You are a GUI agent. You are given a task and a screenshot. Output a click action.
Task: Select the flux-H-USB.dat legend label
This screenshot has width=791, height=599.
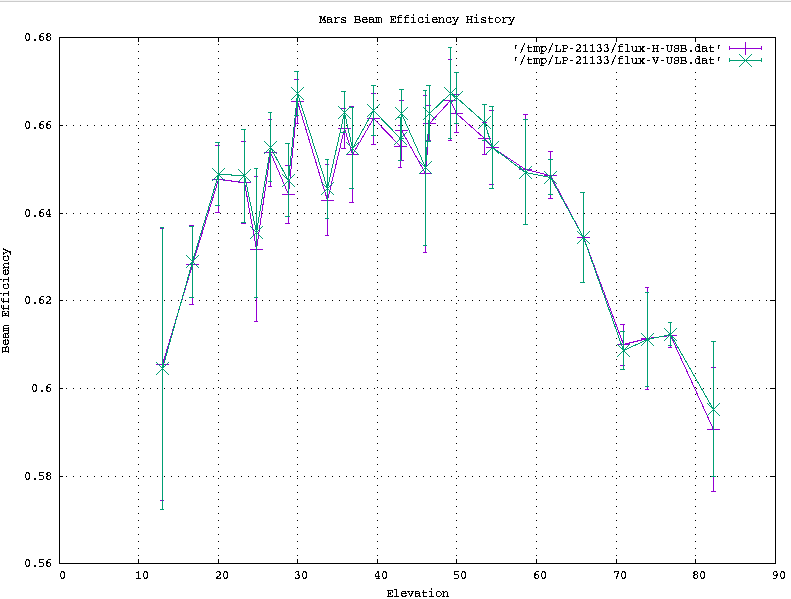tap(617, 49)
